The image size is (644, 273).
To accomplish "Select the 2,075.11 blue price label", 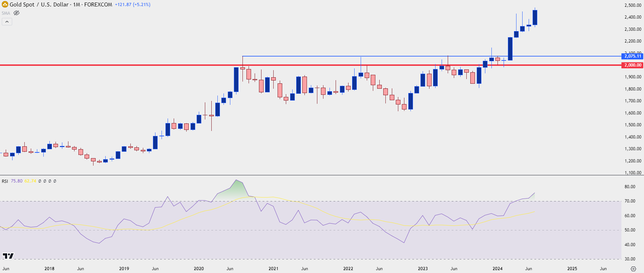I will pyautogui.click(x=633, y=56).
